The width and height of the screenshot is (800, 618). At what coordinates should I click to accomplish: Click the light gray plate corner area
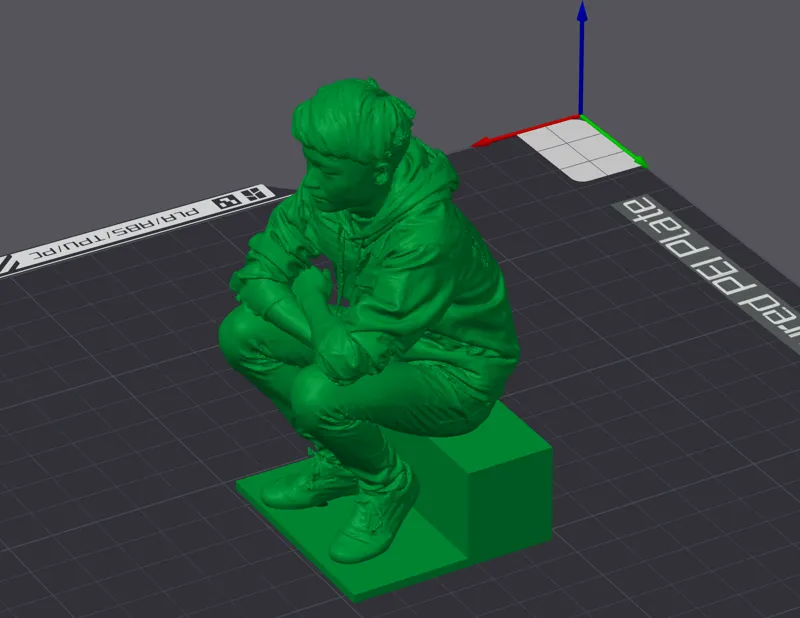click(580, 152)
